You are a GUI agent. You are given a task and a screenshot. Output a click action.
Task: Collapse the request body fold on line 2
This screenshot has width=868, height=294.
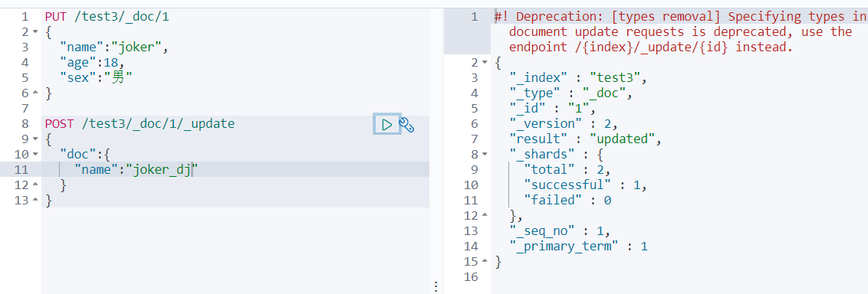pos(35,33)
